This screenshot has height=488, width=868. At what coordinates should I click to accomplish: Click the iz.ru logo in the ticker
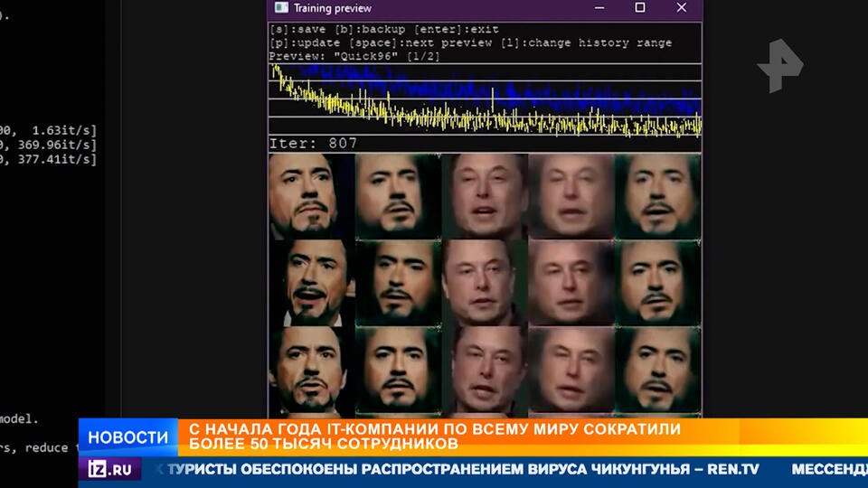(x=109, y=470)
